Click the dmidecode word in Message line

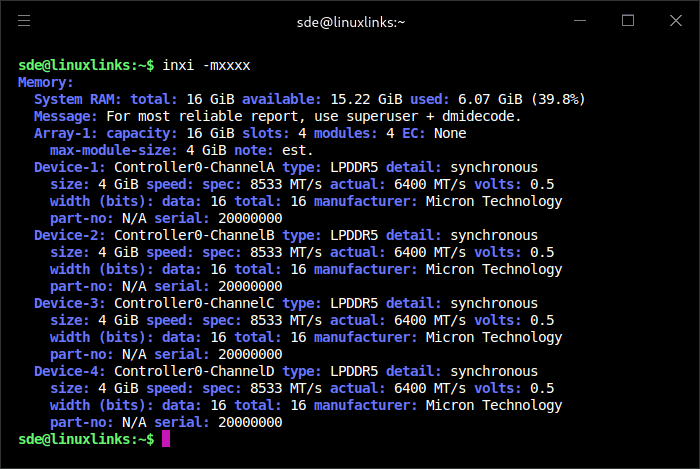(481, 116)
